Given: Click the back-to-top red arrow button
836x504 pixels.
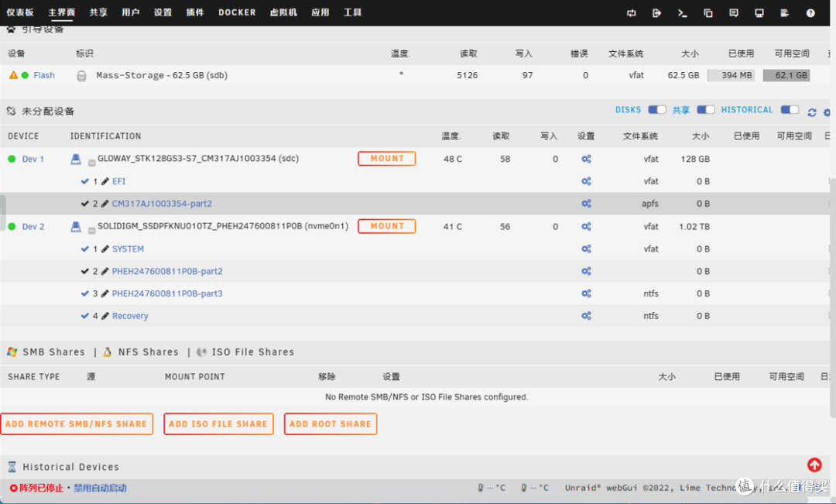Looking at the screenshot, I should pyautogui.click(x=814, y=465).
